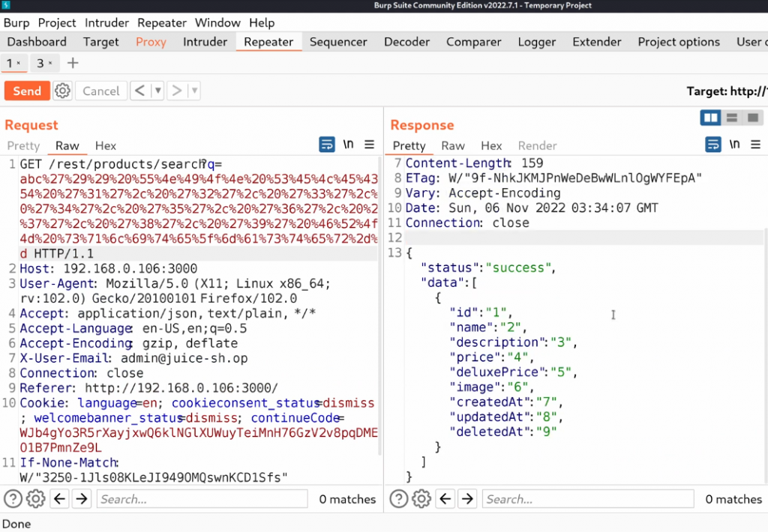
Task: Select side-by-side split layout view
Action: 710,118
